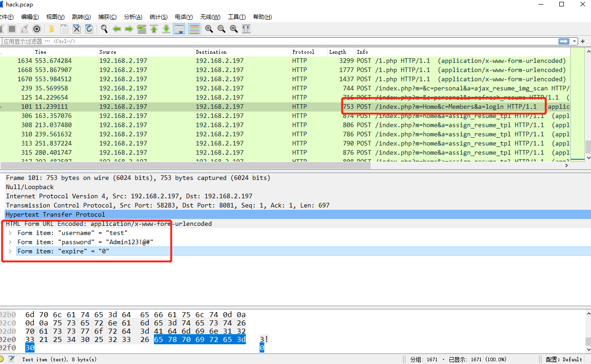The image size is (591, 364).
Task: Open the 电话(Y) menu
Action: point(184,17)
